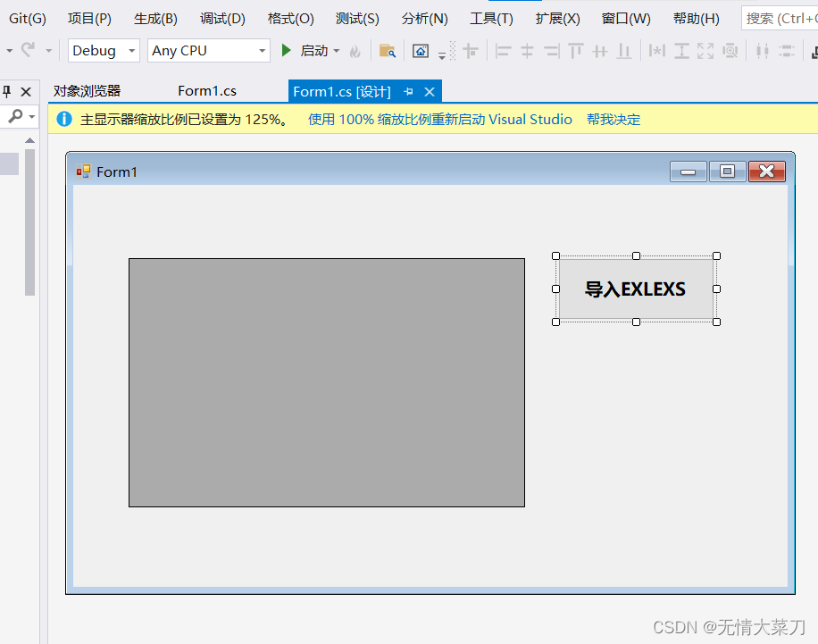Switch to the 对象浏览器 tab
Viewport: 818px width, 644px height.
(x=88, y=91)
